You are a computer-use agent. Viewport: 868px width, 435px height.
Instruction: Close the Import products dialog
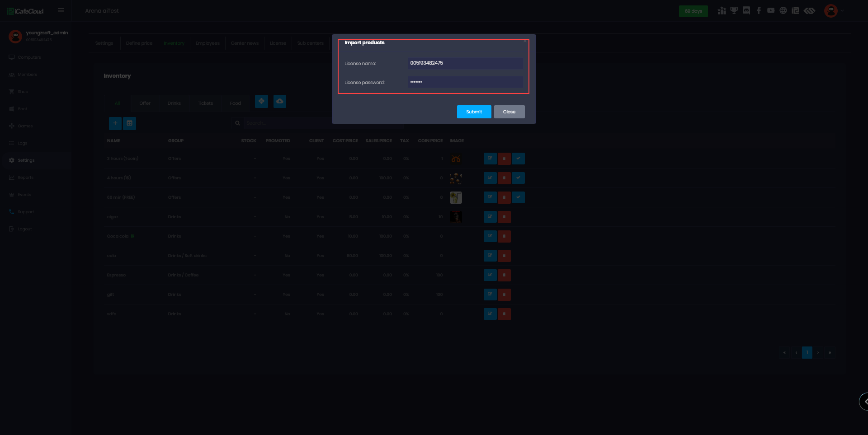click(509, 112)
